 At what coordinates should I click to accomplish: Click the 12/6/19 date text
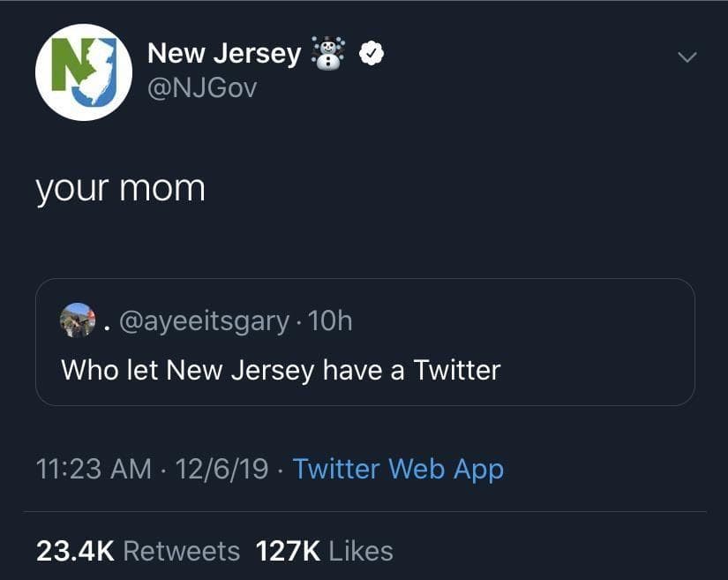pos(217,469)
